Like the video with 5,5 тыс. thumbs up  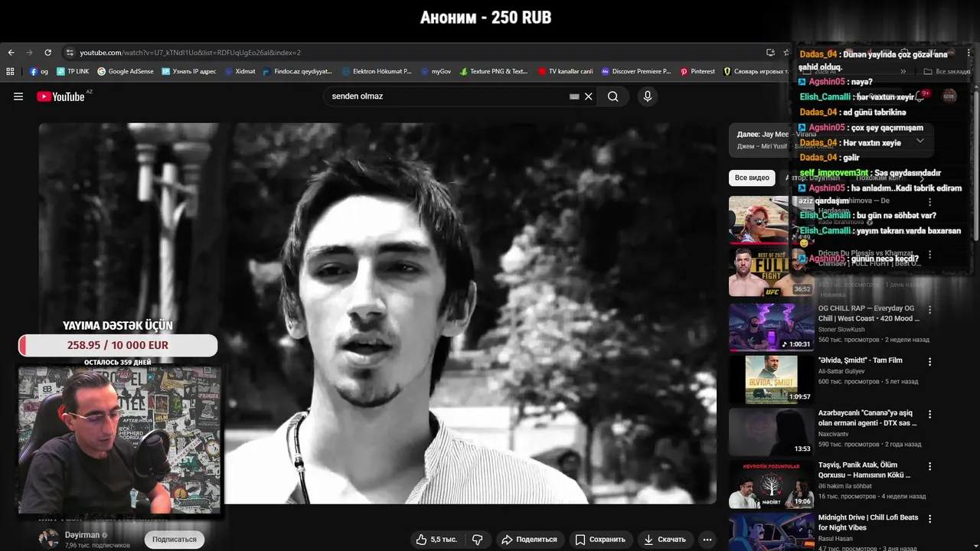click(x=436, y=540)
